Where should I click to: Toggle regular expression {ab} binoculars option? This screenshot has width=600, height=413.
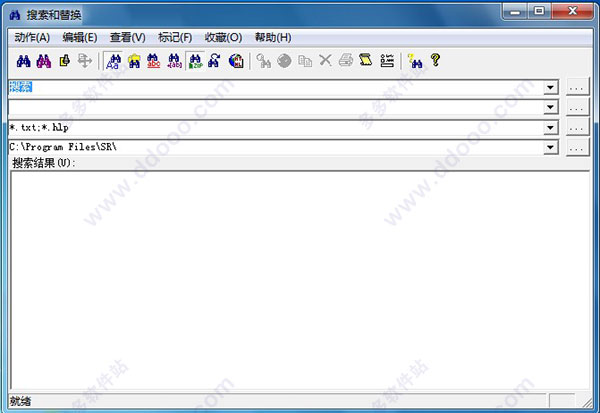(x=174, y=61)
